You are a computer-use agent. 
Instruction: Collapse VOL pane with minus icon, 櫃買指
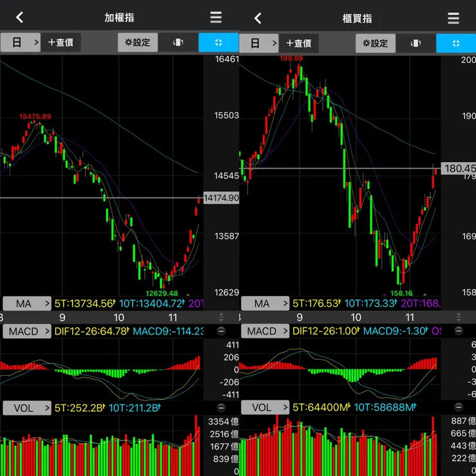(x=459, y=407)
